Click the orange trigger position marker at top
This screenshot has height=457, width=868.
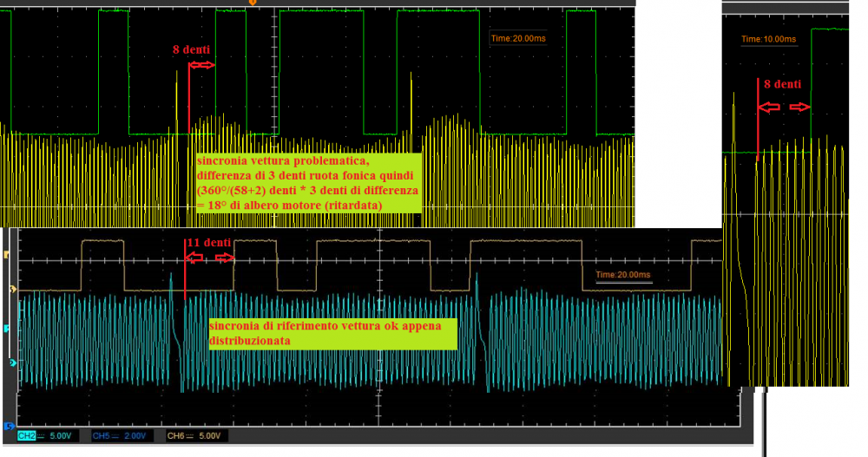[x=253, y=3]
